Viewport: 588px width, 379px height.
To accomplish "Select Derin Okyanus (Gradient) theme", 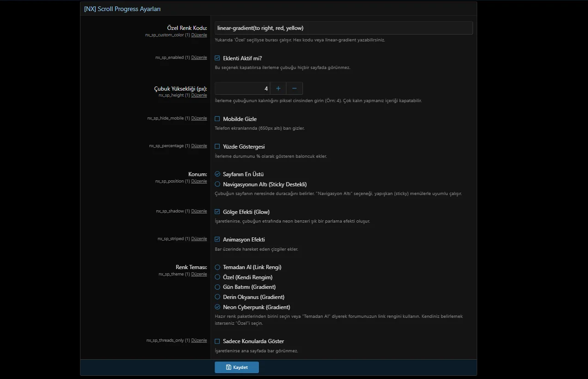I will (x=217, y=297).
